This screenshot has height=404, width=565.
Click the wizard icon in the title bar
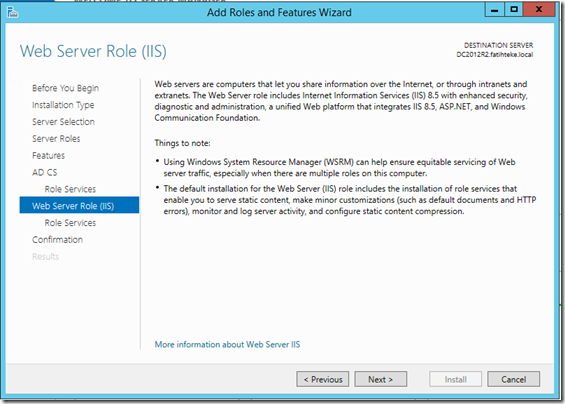pyautogui.click(x=13, y=13)
